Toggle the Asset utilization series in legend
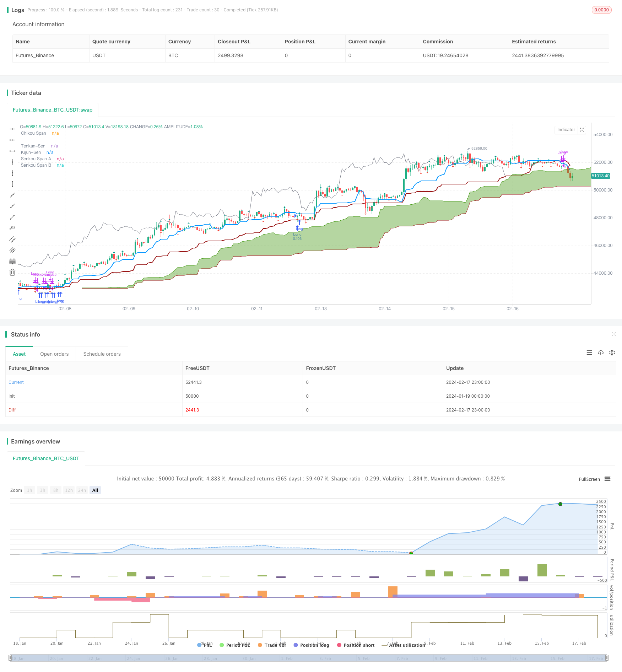Image resolution: width=622 pixels, height=672 pixels. pyautogui.click(x=403, y=645)
